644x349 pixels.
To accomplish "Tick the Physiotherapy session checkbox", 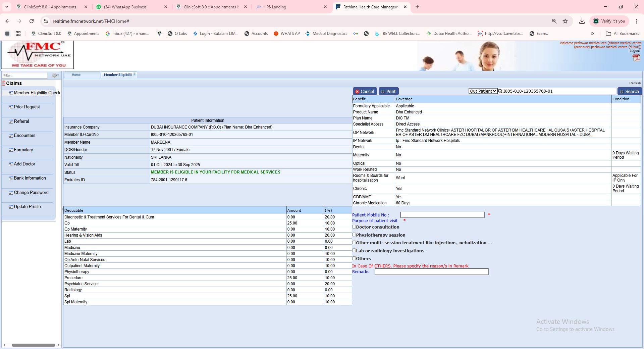I will click(354, 235).
